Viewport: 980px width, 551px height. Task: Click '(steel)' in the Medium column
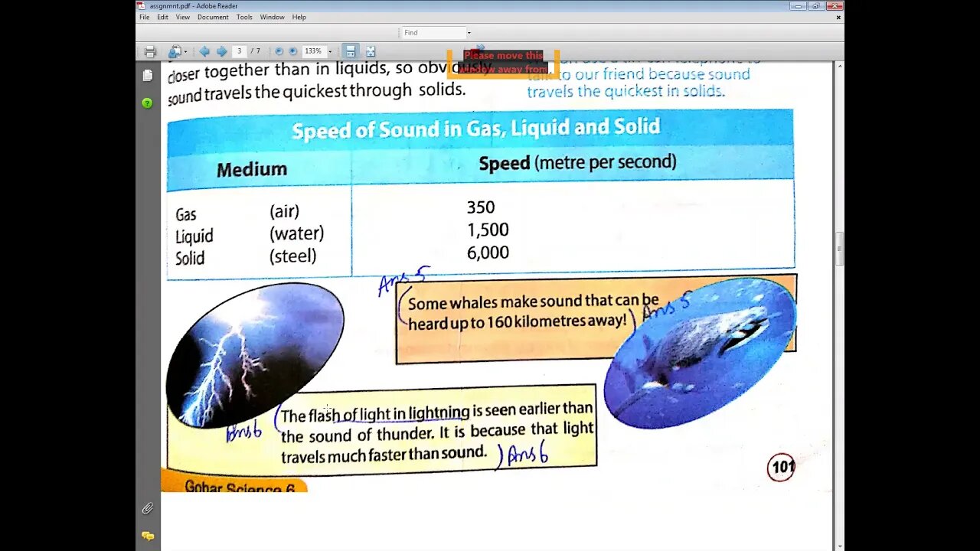point(293,256)
